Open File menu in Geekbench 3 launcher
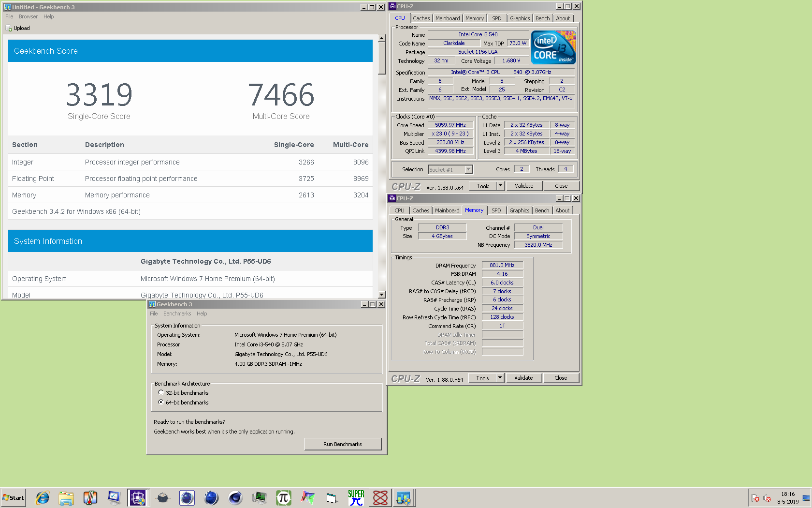Viewport: 812px width, 508px height. [154, 314]
